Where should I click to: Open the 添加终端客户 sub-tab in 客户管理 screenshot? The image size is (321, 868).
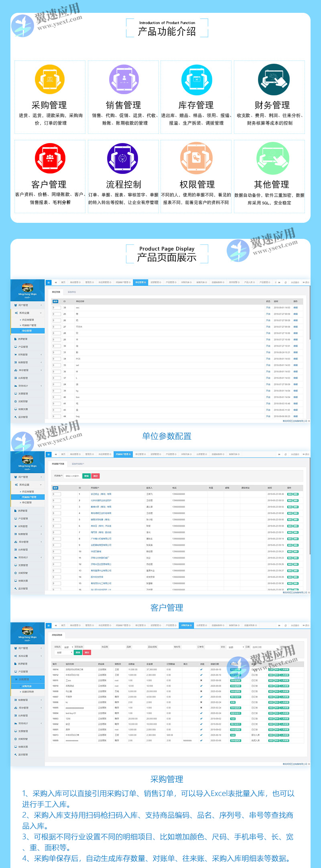coord(78,464)
